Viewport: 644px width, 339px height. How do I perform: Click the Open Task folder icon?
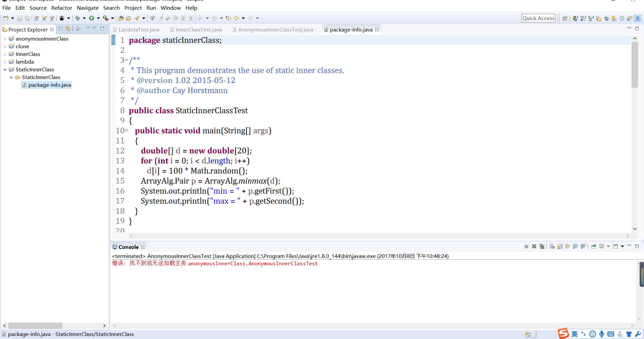(128, 18)
